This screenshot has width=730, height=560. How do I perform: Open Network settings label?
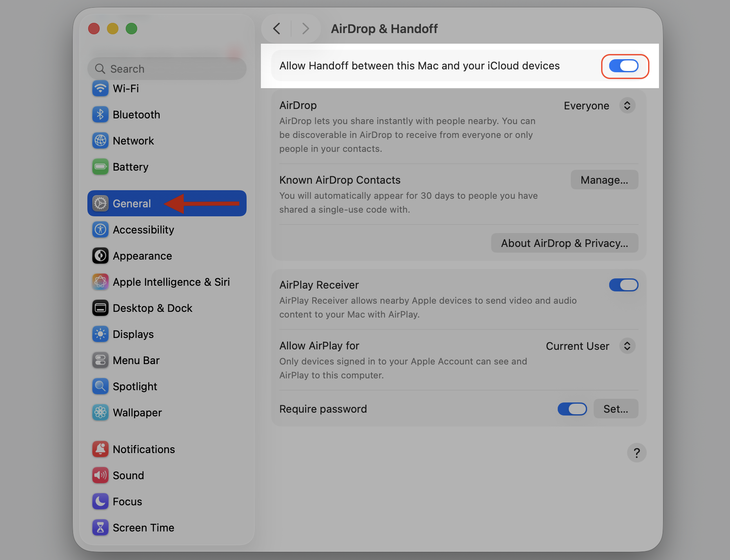(133, 141)
